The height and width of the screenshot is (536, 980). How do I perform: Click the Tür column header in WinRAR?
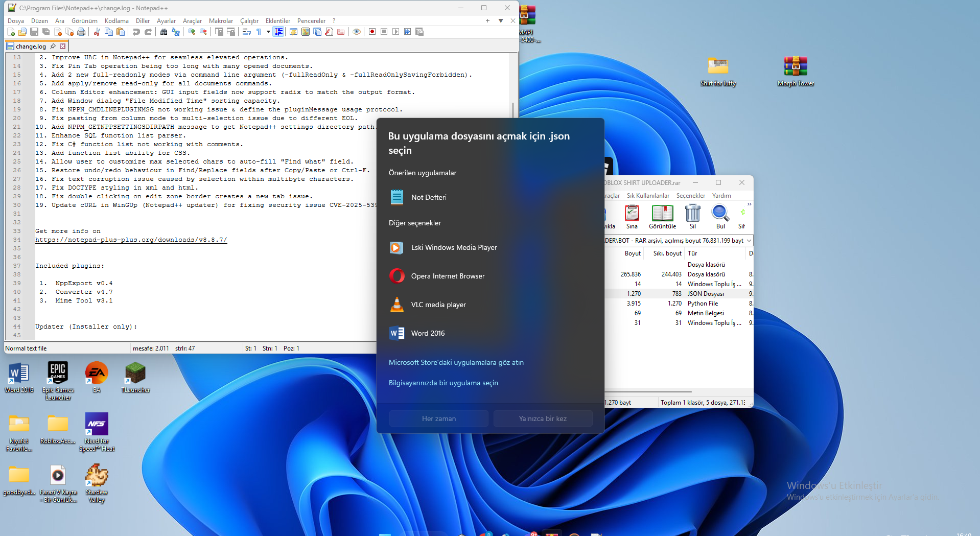(715, 253)
